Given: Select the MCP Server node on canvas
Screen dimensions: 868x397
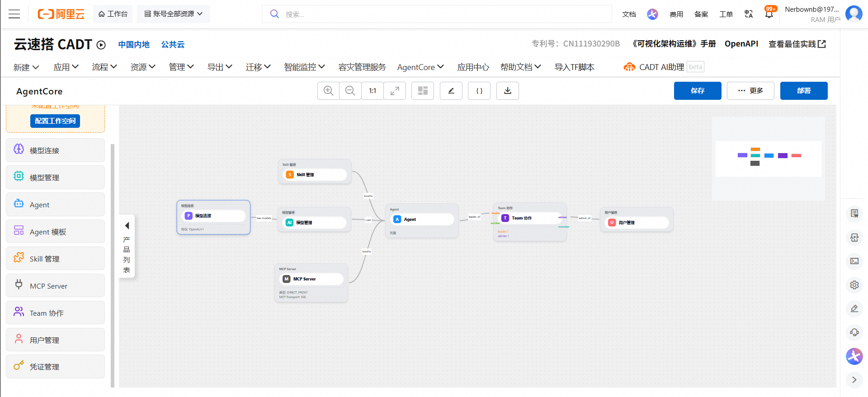Looking at the screenshot, I should click(311, 283).
